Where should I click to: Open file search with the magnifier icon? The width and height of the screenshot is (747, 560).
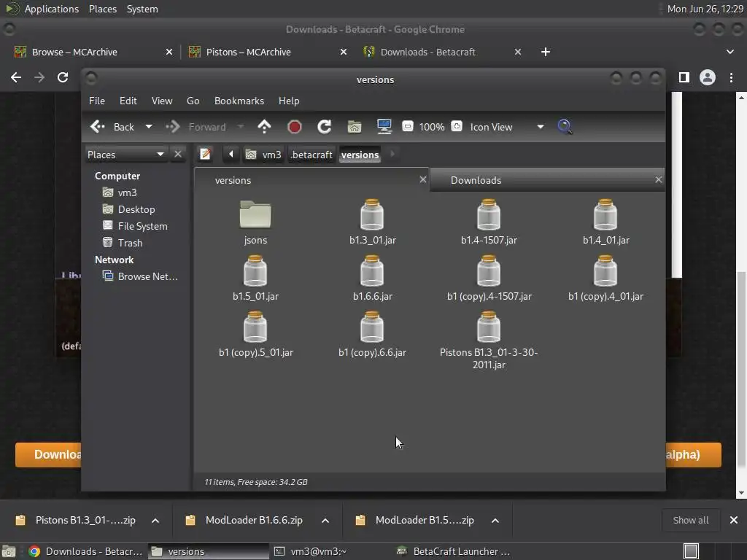(565, 127)
